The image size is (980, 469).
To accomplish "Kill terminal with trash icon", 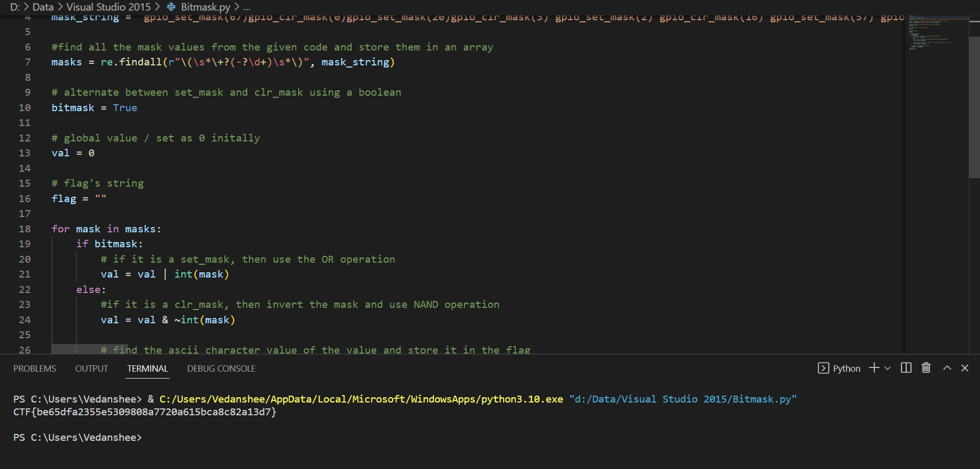I will (926, 368).
